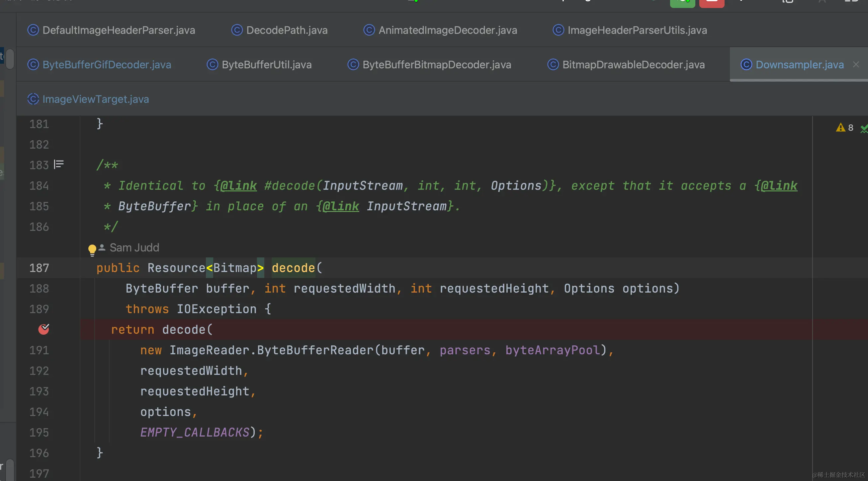Image resolution: width=868 pixels, height=481 pixels.
Task: Click byteArrayPool field on line 191
Action: coord(553,350)
